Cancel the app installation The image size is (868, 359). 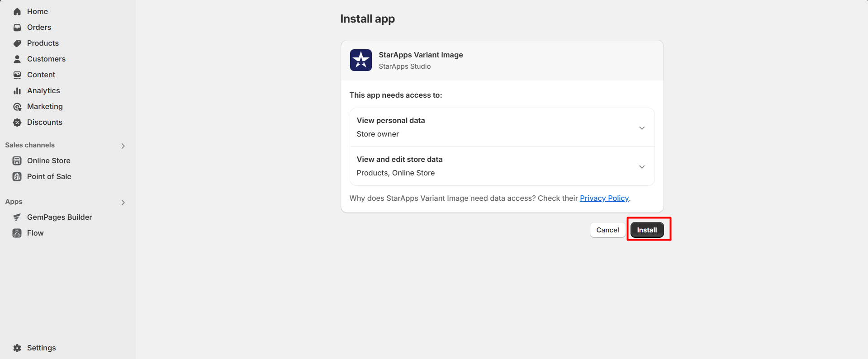tap(607, 230)
